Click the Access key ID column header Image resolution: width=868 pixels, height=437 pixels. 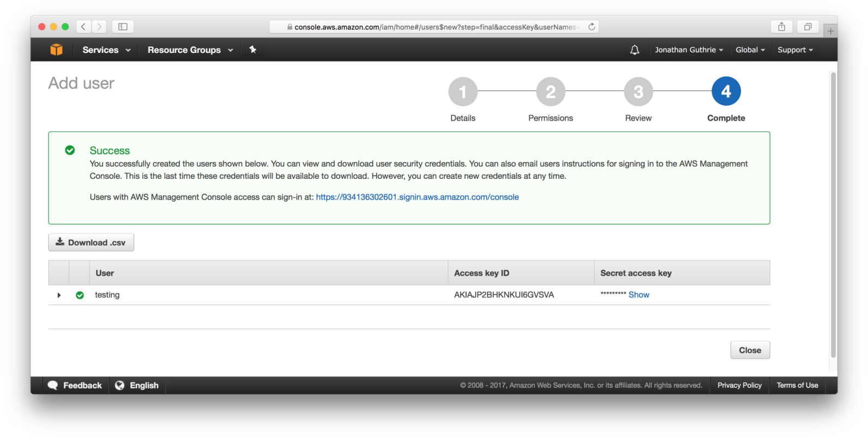pos(481,273)
